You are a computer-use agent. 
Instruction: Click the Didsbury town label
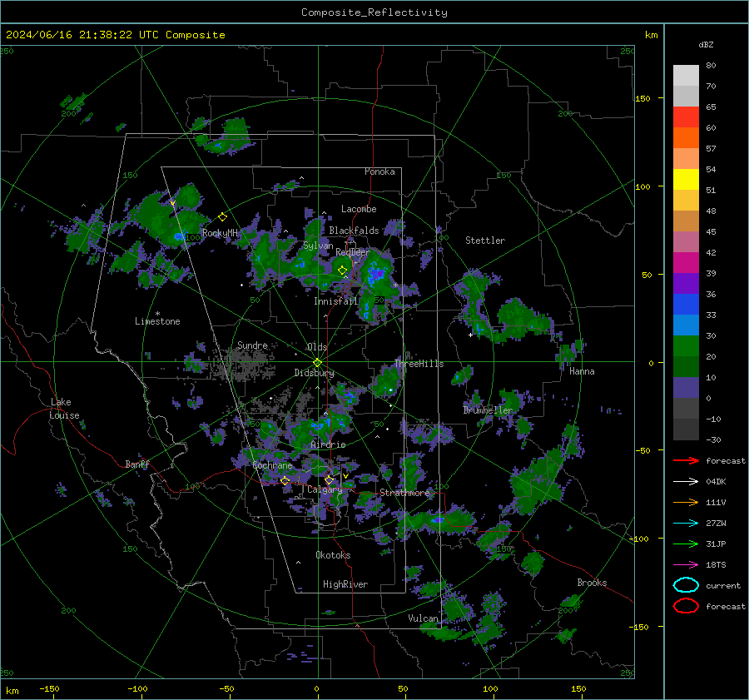pos(315,373)
